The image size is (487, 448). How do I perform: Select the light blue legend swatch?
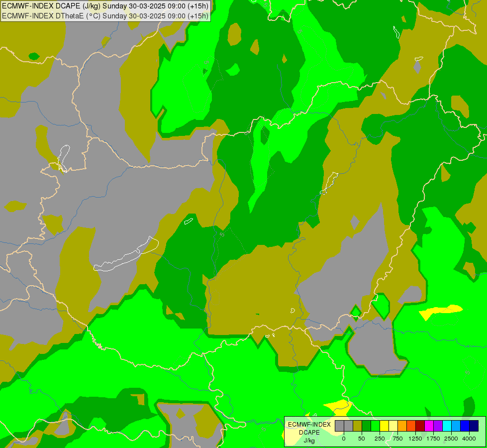[x=456, y=426]
